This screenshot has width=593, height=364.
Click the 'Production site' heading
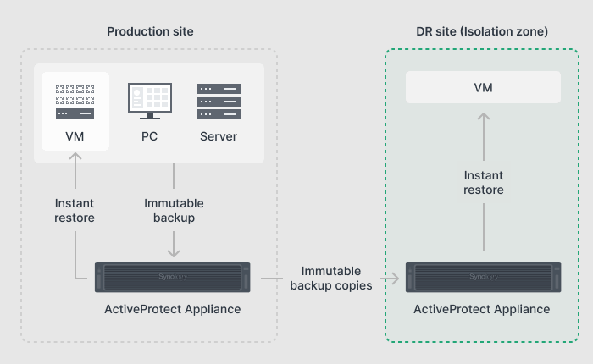click(150, 31)
